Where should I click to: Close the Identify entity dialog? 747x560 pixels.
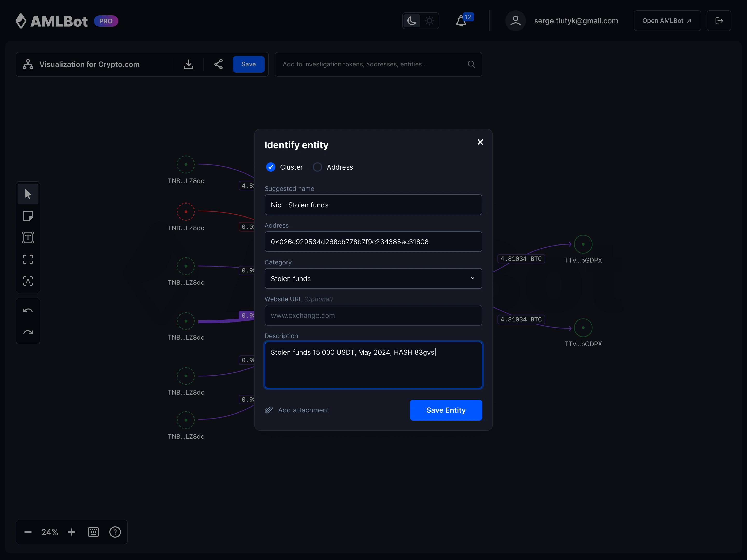point(480,142)
